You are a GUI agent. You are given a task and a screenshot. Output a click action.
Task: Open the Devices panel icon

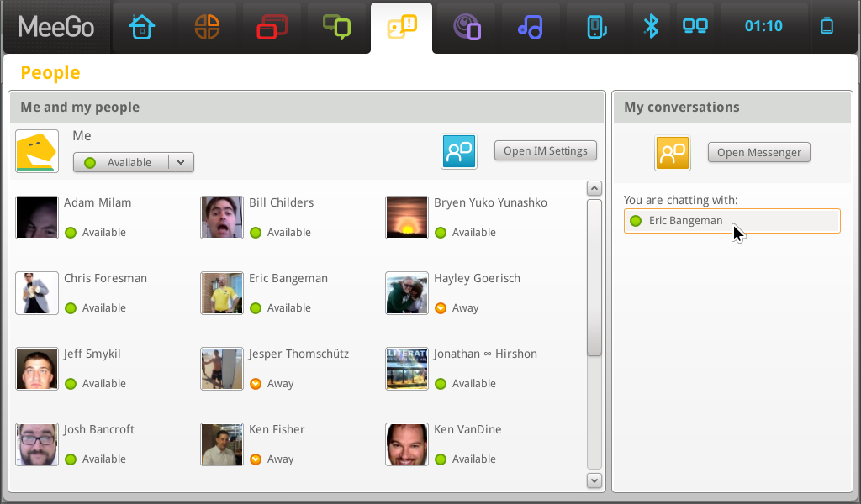coord(596,27)
